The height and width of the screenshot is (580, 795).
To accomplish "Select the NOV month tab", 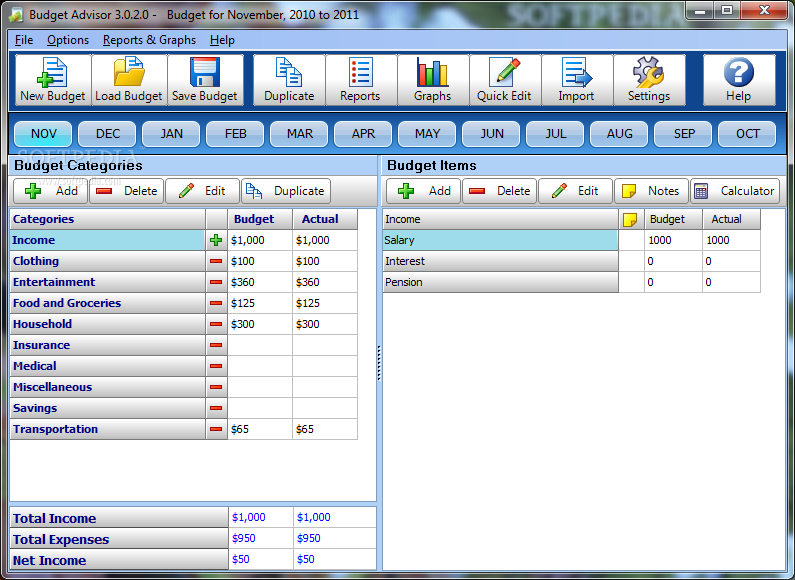I will point(44,134).
